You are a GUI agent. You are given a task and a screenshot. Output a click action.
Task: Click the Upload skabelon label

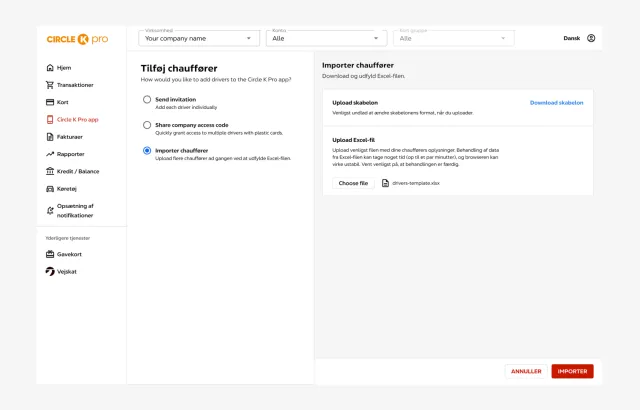click(355, 103)
